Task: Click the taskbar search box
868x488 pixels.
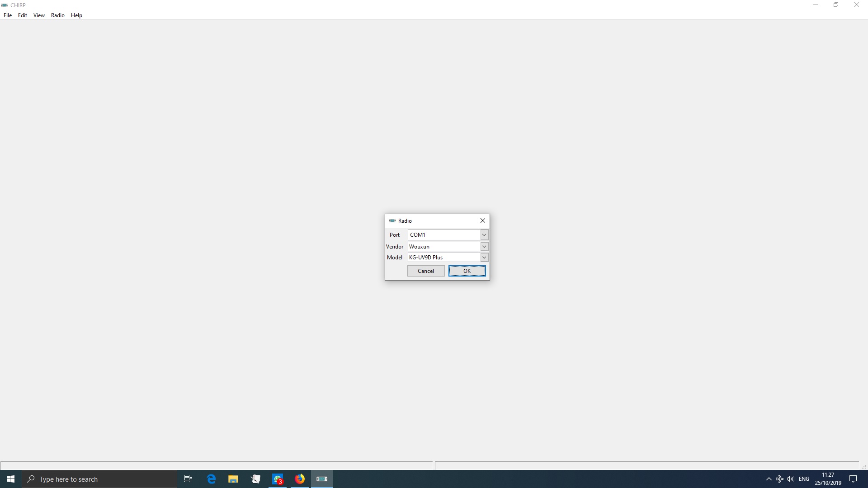Action: pos(99,479)
